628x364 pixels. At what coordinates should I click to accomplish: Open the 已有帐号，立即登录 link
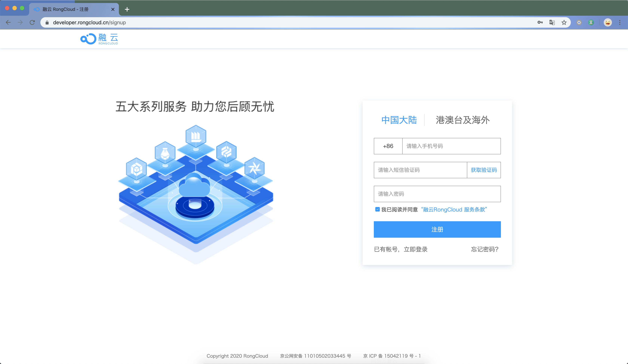click(x=401, y=249)
